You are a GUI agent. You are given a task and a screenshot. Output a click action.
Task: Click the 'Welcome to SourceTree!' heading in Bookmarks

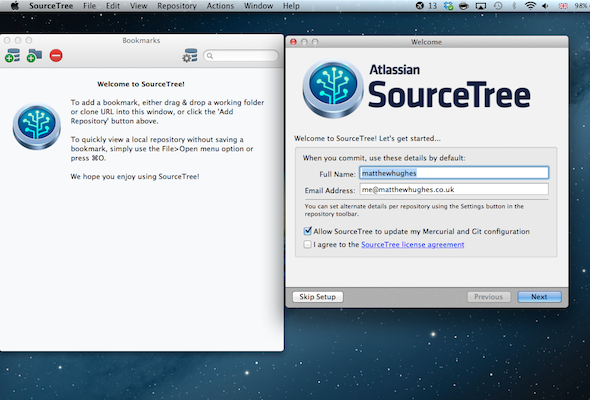pos(141,84)
